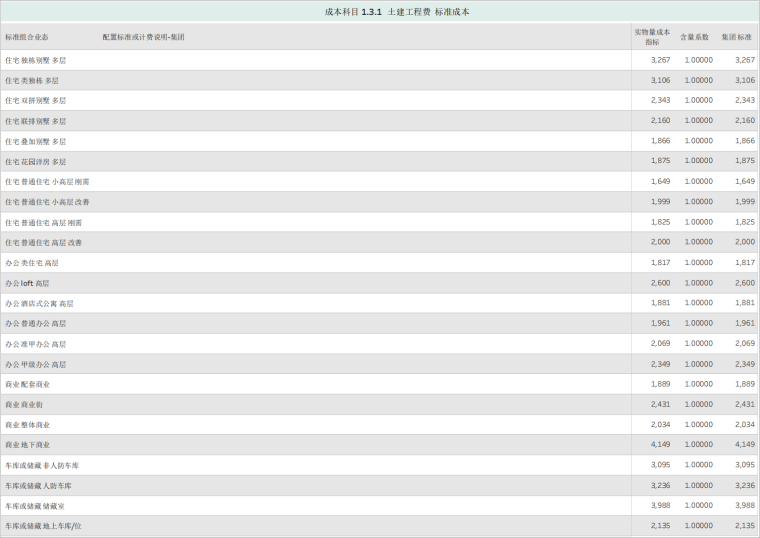Click the 标准组合业态 column header

[27, 37]
